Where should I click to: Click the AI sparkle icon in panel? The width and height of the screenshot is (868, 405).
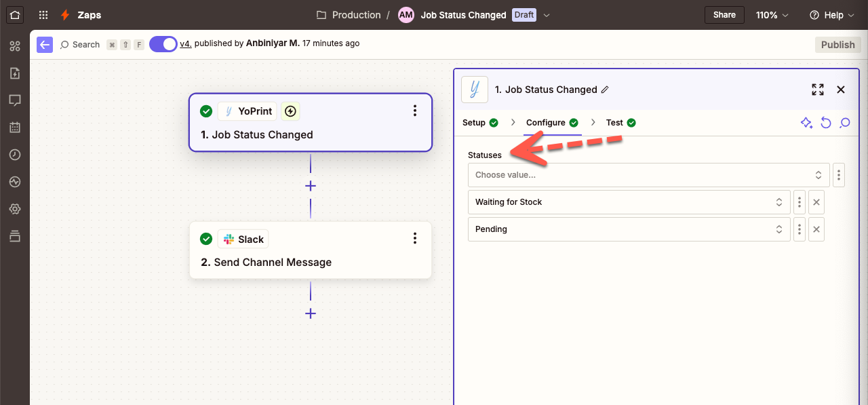tap(806, 123)
